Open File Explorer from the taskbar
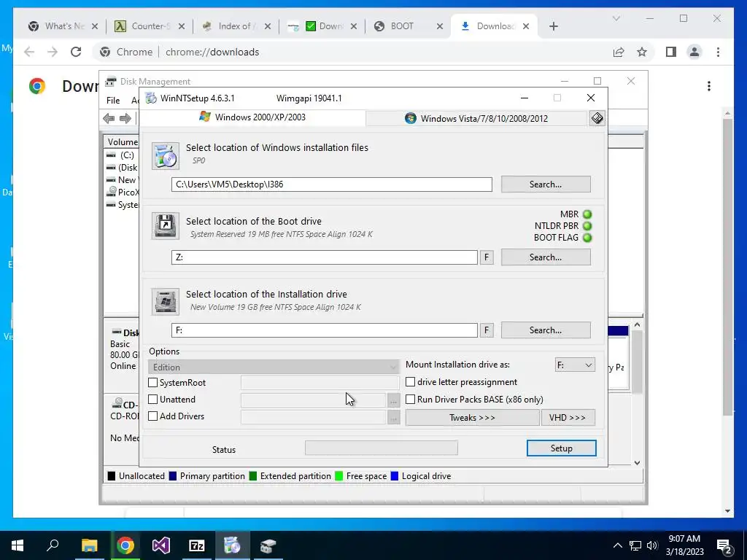The width and height of the screenshot is (747, 560). pos(89,545)
